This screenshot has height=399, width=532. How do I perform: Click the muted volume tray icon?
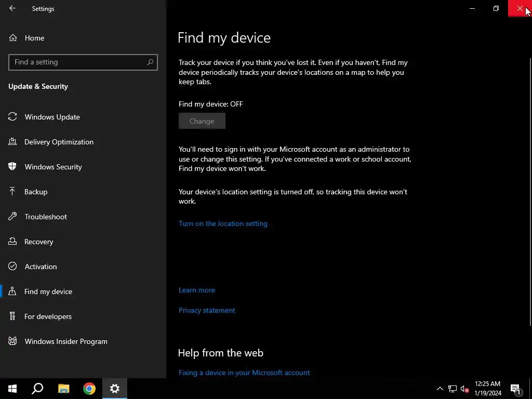(464, 389)
